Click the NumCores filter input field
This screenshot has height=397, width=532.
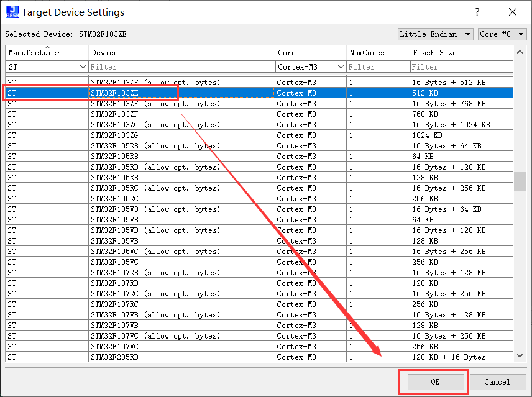378,67
